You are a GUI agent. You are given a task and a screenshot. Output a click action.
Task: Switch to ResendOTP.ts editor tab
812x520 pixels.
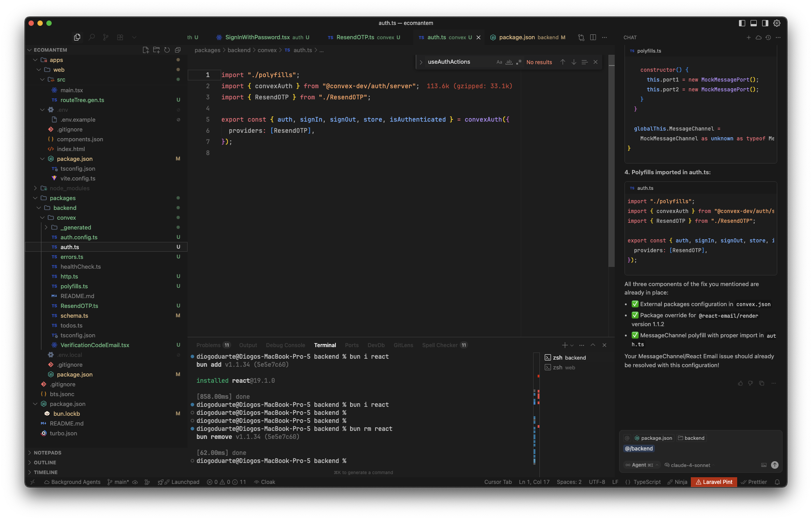click(x=364, y=37)
